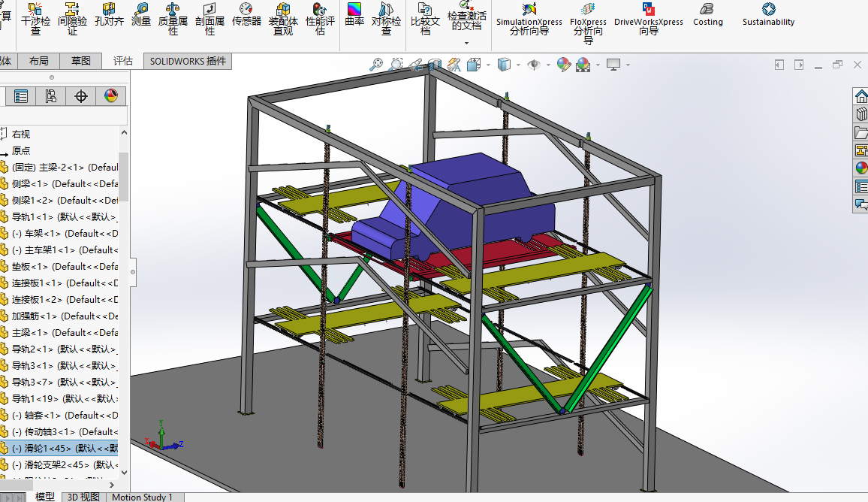Click Zoom to Fit in view toolbar

376,65
